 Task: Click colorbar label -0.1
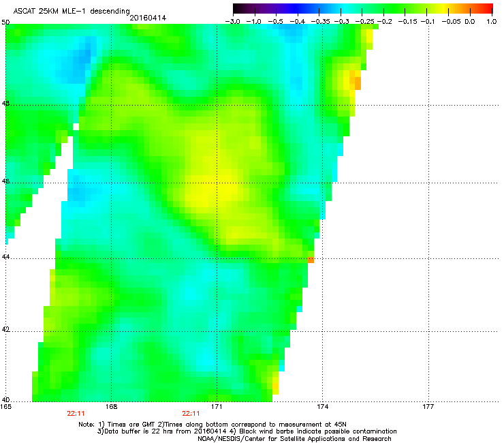[428, 22]
